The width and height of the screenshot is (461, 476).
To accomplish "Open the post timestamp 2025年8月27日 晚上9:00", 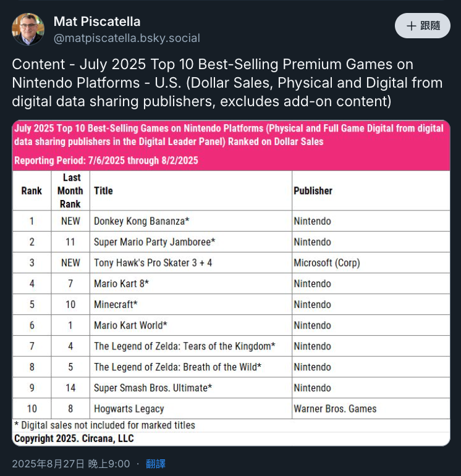I will coord(71,464).
